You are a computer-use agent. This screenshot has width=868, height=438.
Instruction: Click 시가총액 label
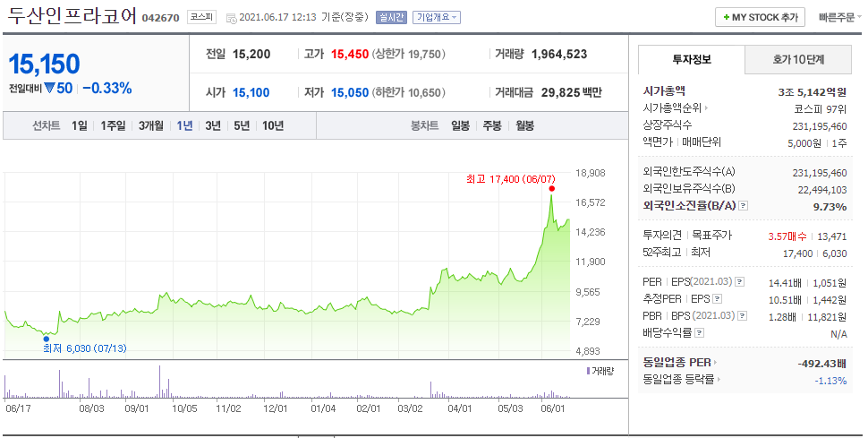point(664,90)
